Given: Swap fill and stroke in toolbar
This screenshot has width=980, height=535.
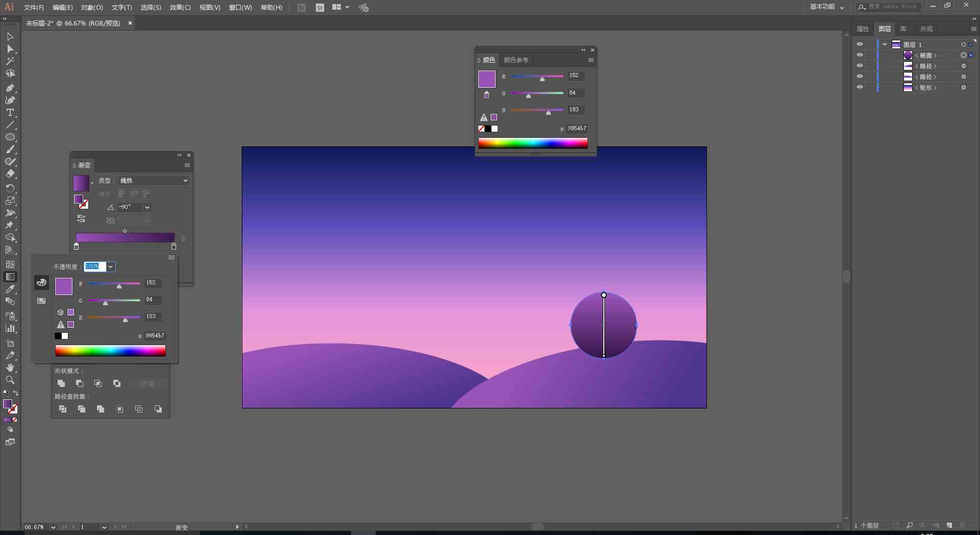Looking at the screenshot, I should coord(16,393).
